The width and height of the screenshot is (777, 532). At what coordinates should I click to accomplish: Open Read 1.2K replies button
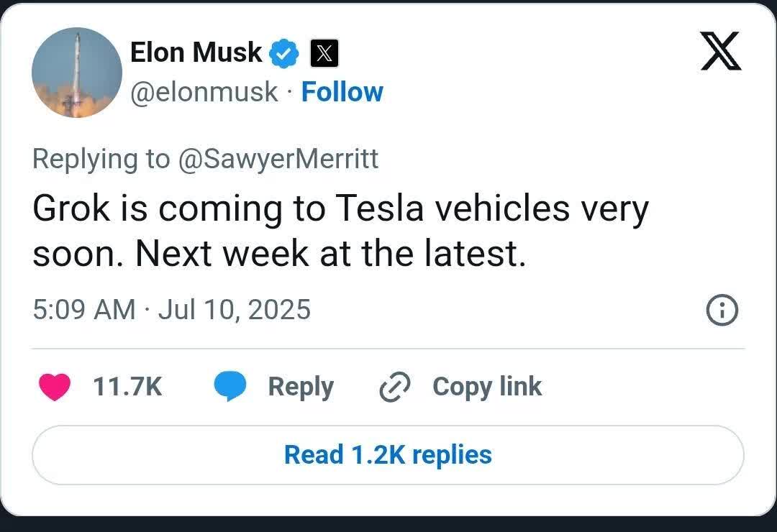tap(388, 455)
